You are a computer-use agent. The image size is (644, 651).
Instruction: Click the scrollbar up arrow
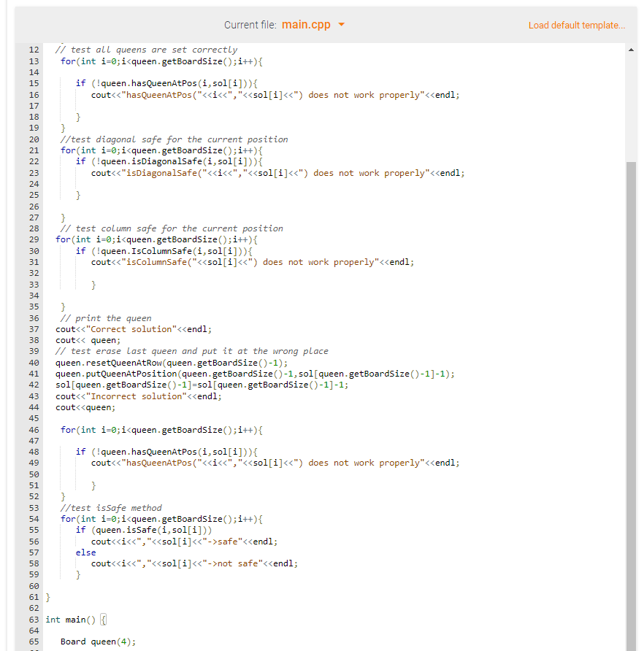631,50
